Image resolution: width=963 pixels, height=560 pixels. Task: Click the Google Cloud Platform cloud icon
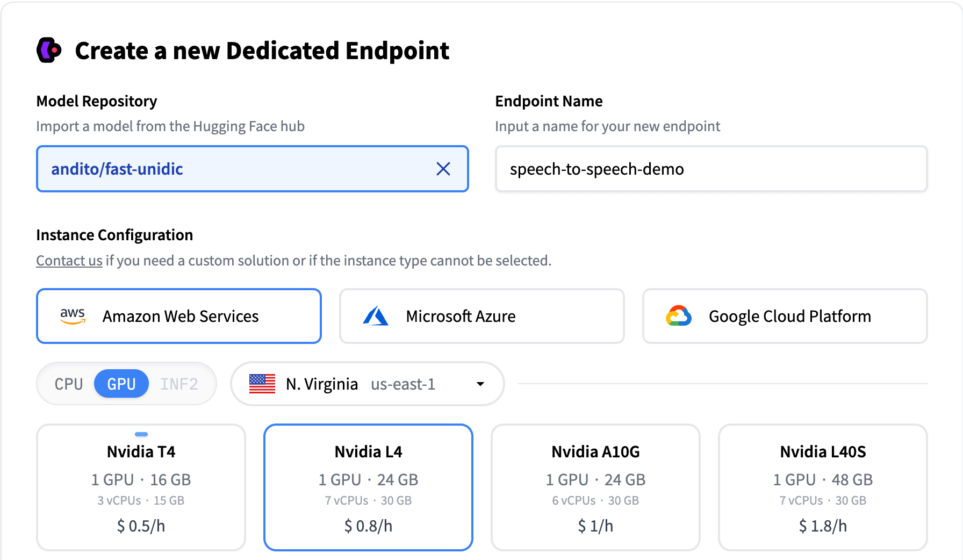click(678, 316)
